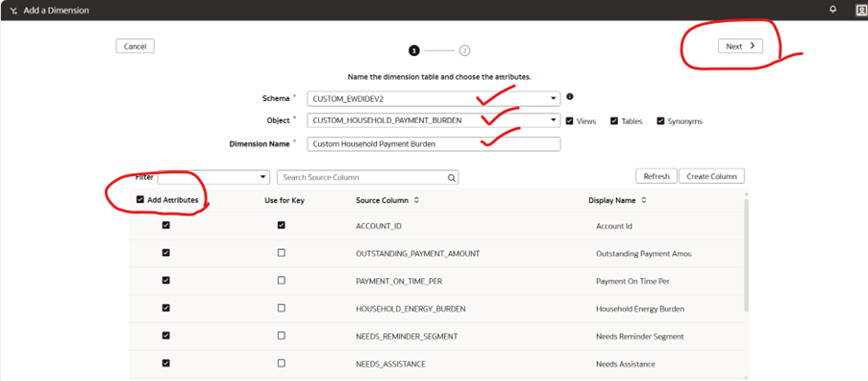Sort by Display Name arrows icon
Viewport: 868px width, 381px height.
[643, 200]
